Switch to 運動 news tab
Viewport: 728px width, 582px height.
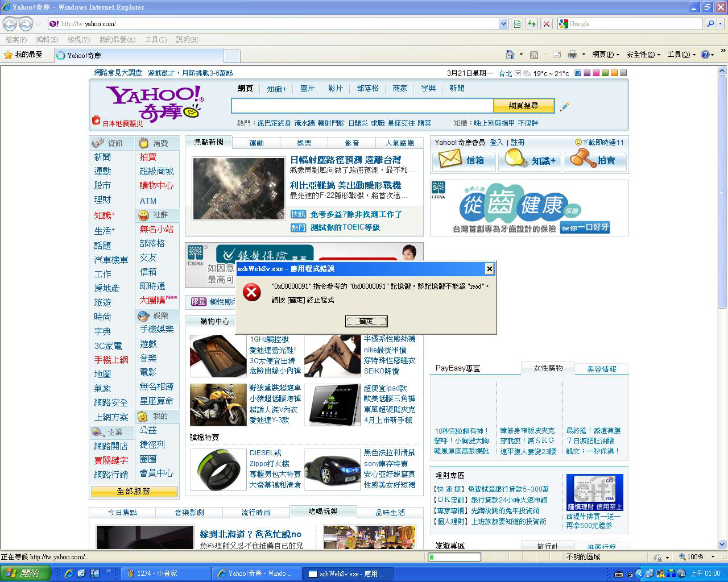[x=257, y=143]
